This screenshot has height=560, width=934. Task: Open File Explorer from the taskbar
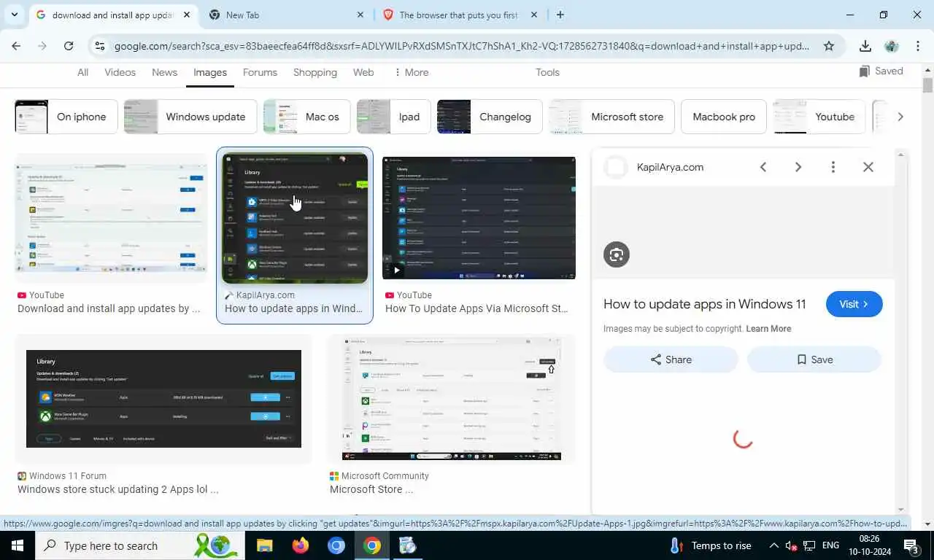[264, 545]
